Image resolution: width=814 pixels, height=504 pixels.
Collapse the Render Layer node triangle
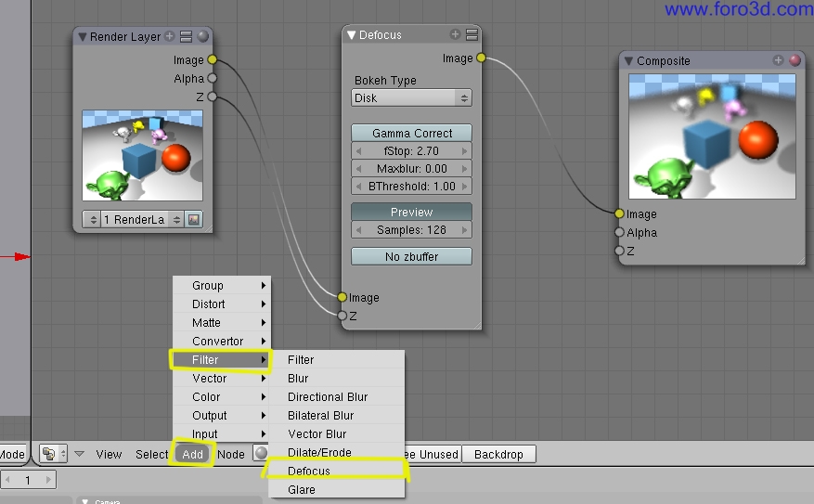pos(82,37)
